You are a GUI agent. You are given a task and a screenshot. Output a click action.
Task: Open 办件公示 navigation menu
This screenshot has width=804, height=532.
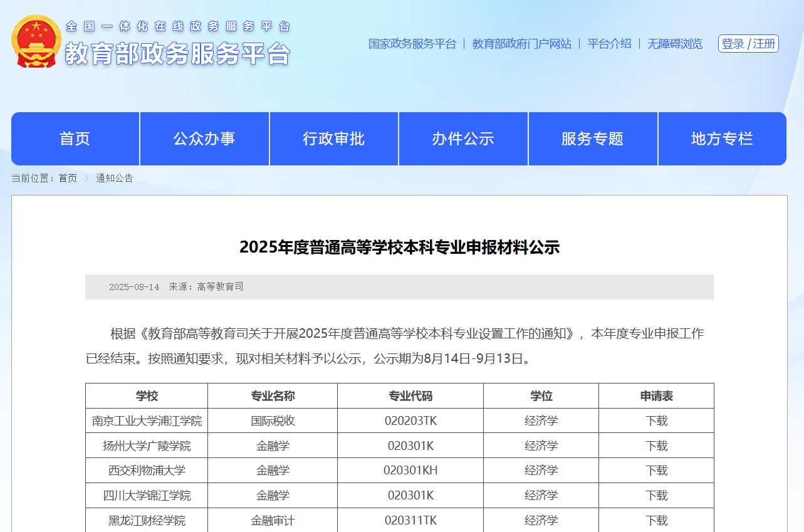coord(463,139)
